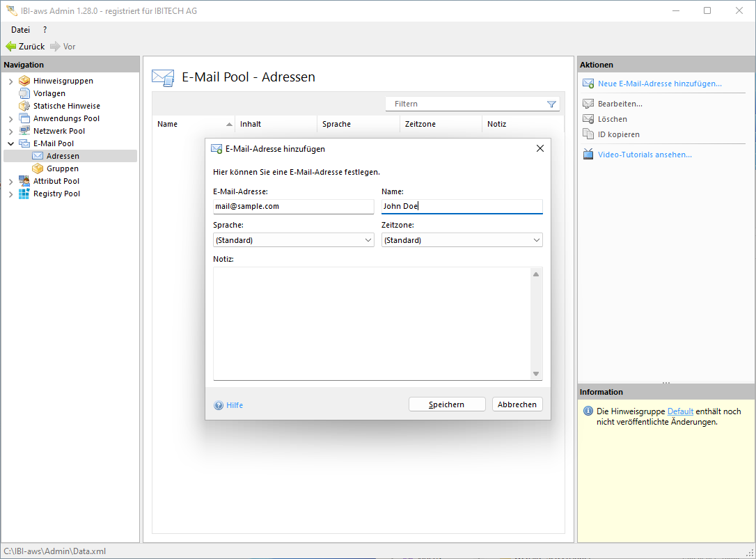
Task: Collapse the E-Mail Pool tree node
Action: (10, 143)
